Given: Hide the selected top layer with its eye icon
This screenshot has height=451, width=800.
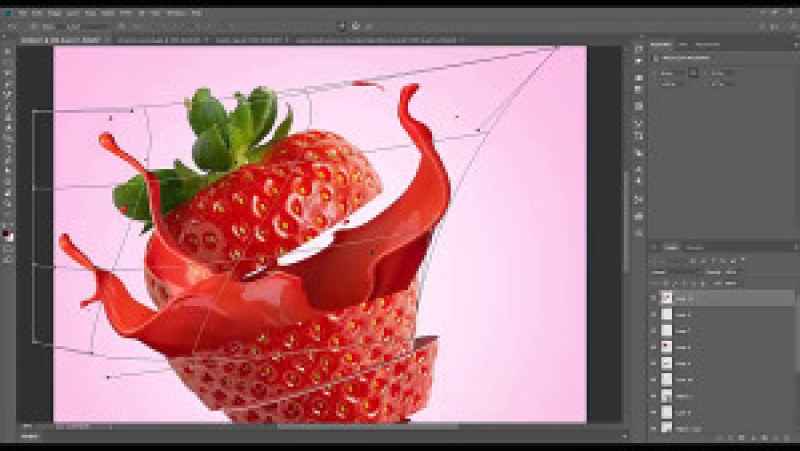Looking at the screenshot, I should click(654, 298).
